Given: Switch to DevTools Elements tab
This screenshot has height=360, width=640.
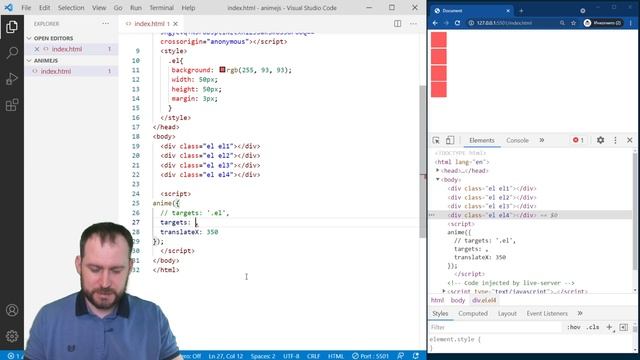Looking at the screenshot, I should point(482,140).
